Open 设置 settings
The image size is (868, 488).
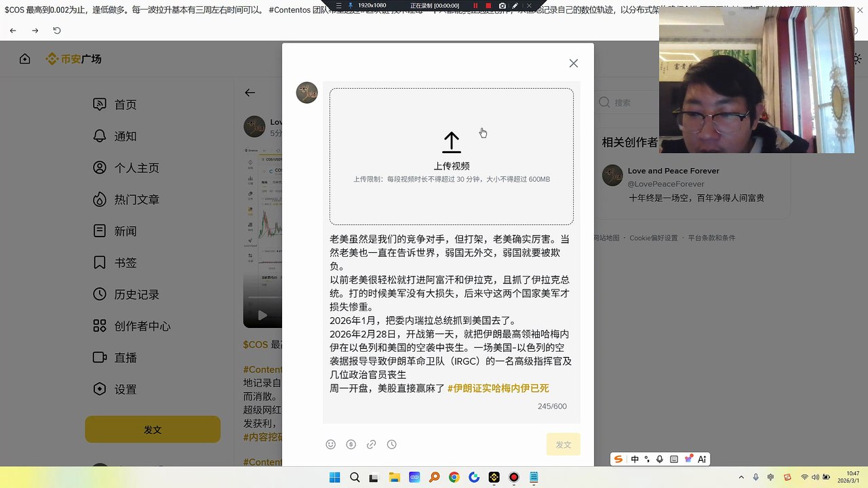coord(125,390)
